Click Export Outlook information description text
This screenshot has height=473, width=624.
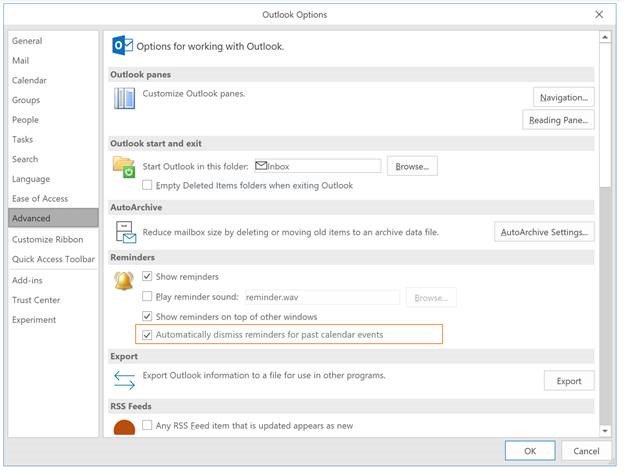click(264, 375)
